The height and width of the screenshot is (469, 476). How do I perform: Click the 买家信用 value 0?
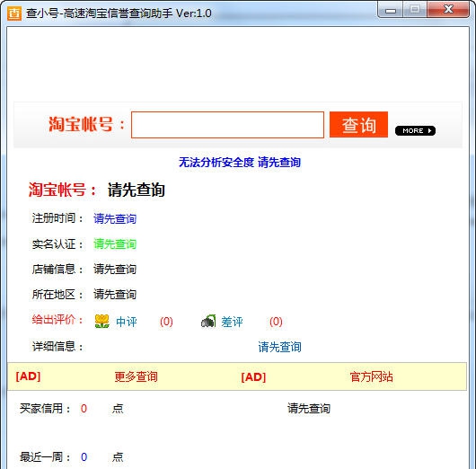pyautogui.click(x=84, y=409)
